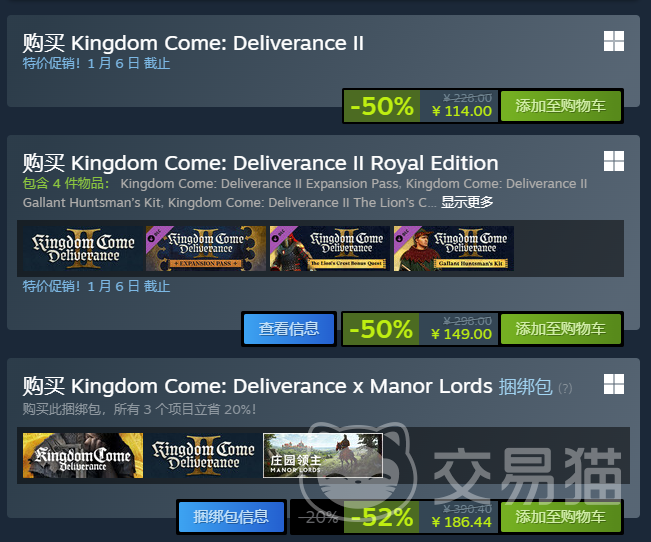Open the Expansion Pass thumbnail

tap(206, 248)
